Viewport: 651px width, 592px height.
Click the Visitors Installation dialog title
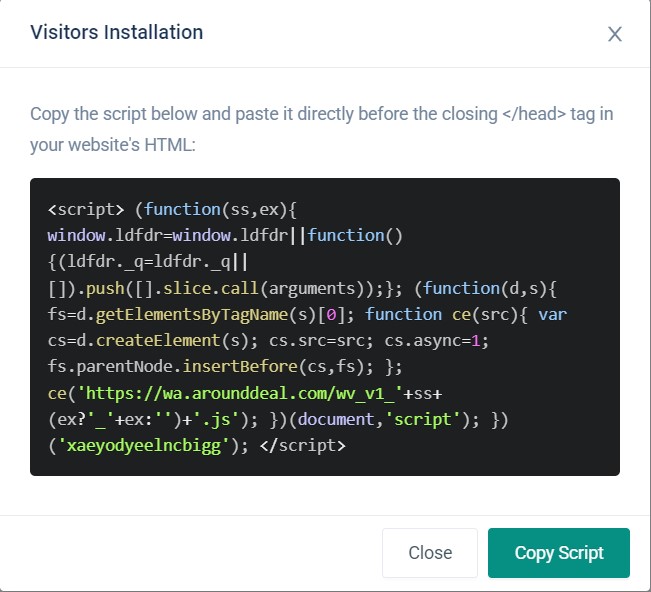pos(117,32)
